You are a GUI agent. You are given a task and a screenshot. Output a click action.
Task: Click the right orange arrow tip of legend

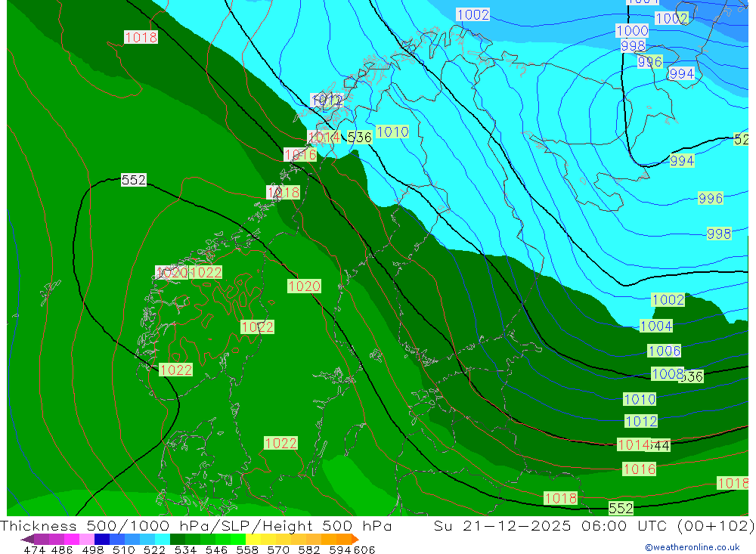click(355, 539)
